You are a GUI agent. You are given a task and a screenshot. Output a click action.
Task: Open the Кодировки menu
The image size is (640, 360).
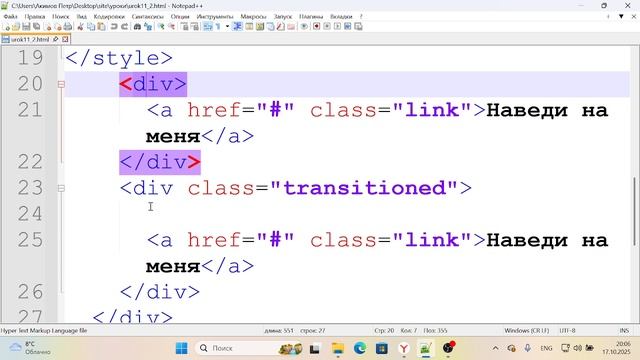pos(109,17)
